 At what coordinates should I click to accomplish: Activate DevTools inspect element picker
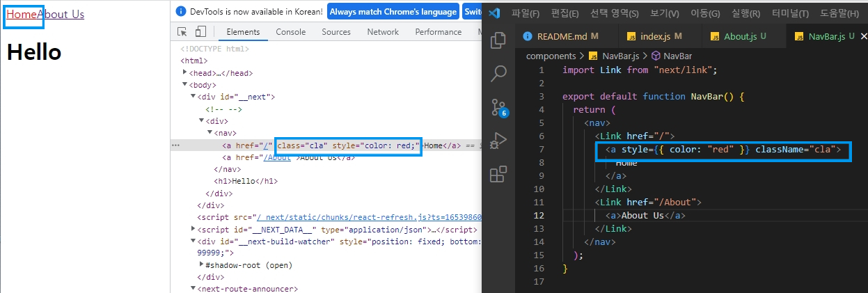(x=182, y=32)
